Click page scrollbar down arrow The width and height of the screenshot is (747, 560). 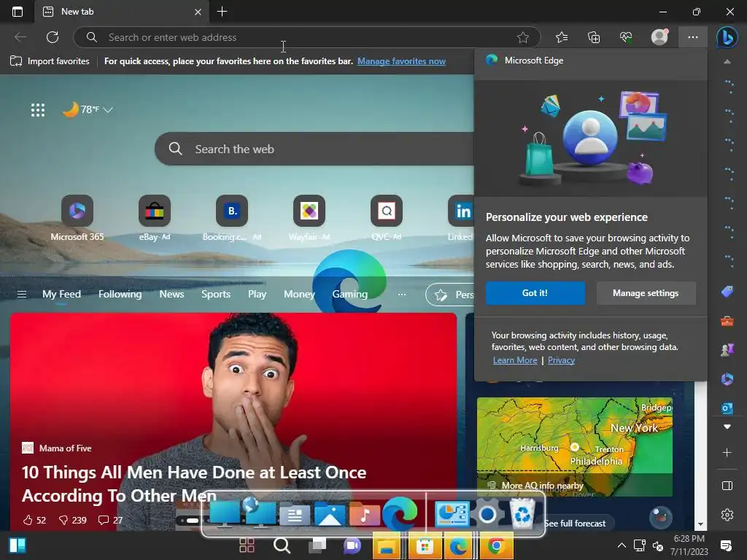(700, 525)
